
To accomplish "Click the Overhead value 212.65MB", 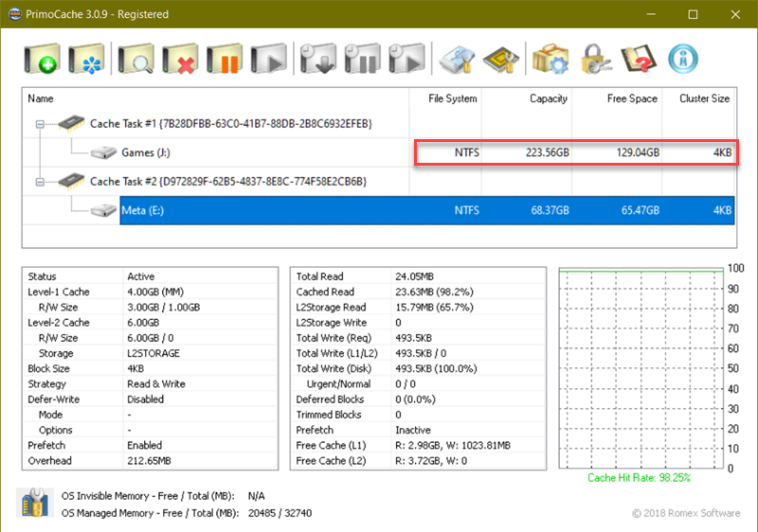I will 149,461.
